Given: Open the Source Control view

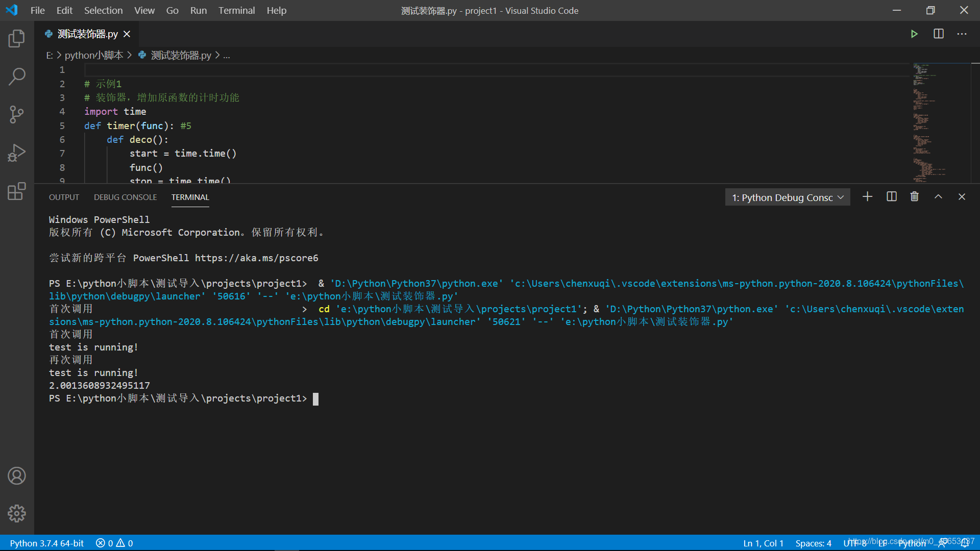Looking at the screenshot, I should 17,114.
